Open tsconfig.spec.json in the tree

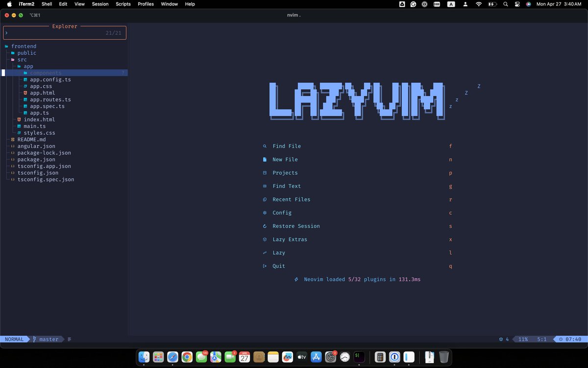pos(46,180)
